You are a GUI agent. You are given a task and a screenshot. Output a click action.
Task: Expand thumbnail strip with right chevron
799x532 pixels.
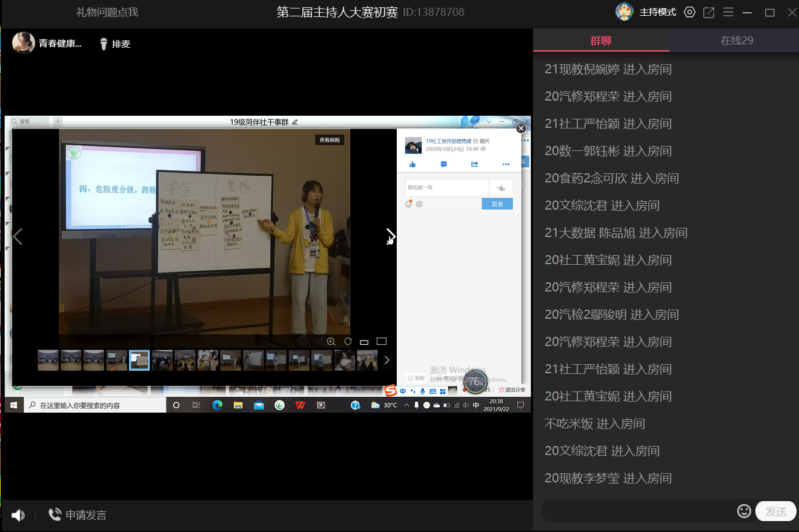(387, 360)
